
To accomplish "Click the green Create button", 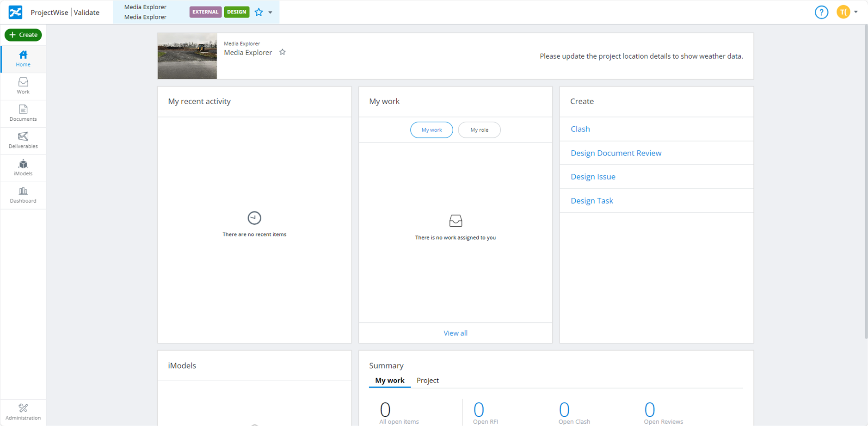I will click(x=23, y=35).
